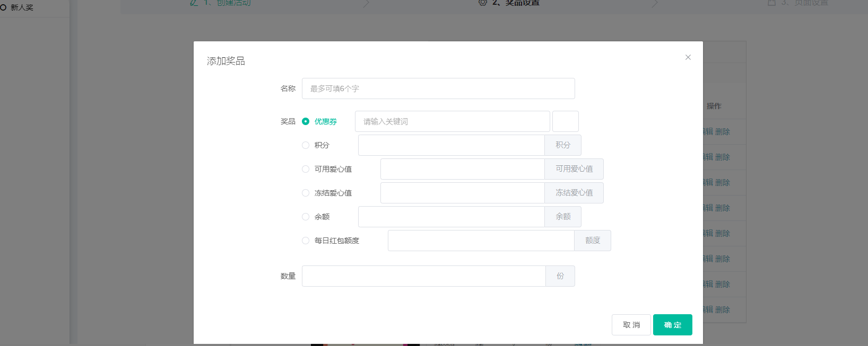Focus the 每日红包额度 input field
The height and width of the screenshot is (346, 868).
[x=481, y=241]
